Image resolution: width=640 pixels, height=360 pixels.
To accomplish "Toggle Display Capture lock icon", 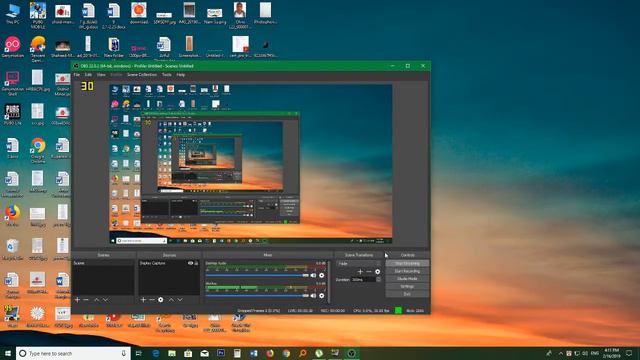I will pos(196,263).
